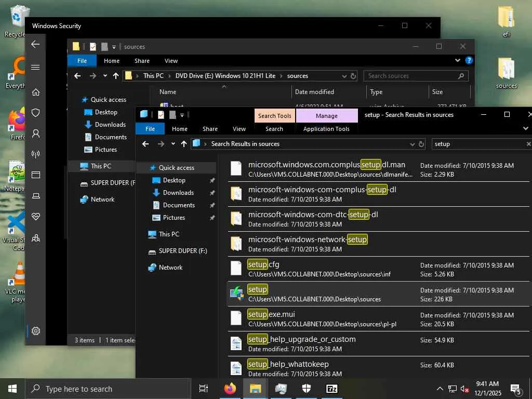Open recent locations dropdown in sources window
Screen dimensions: 532x399
coord(105,76)
